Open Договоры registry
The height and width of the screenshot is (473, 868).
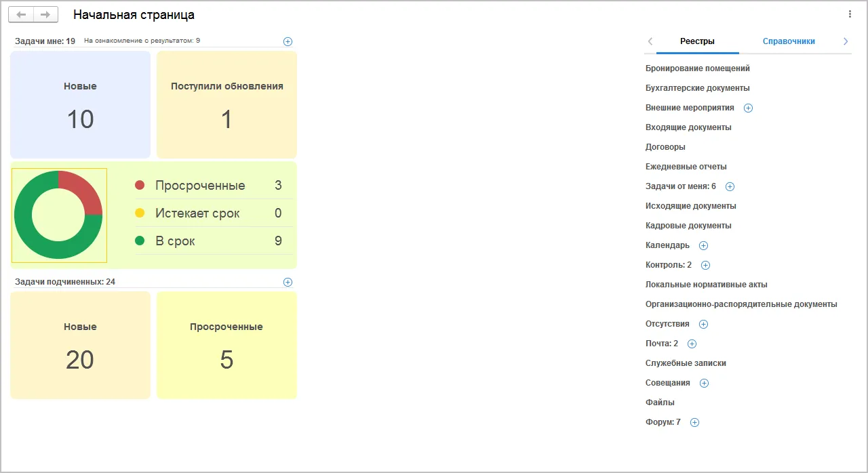pyautogui.click(x=665, y=147)
